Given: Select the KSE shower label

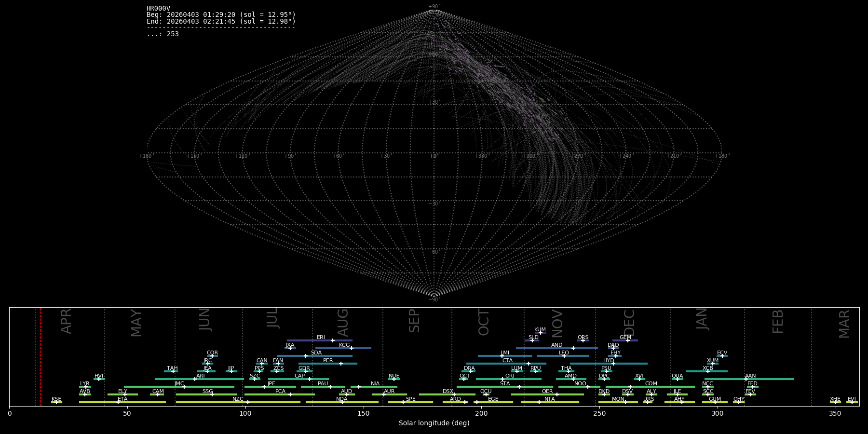Looking at the screenshot, I should (x=56, y=399).
